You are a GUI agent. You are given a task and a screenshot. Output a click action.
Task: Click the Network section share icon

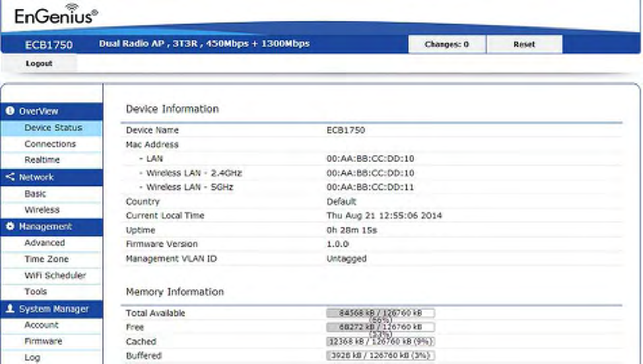(9, 177)
